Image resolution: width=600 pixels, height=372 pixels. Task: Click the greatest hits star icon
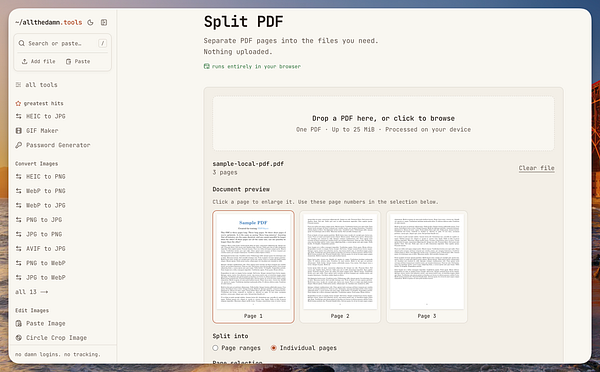click(18, 103)
